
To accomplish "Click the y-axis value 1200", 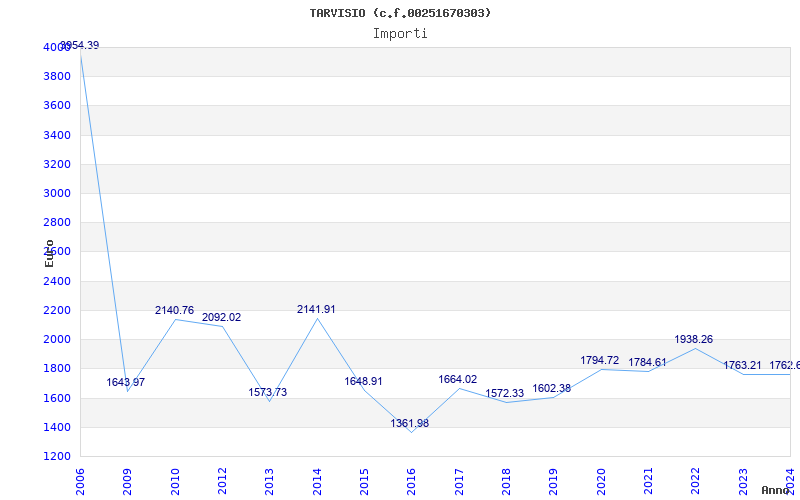I will [x=57, y=456].
